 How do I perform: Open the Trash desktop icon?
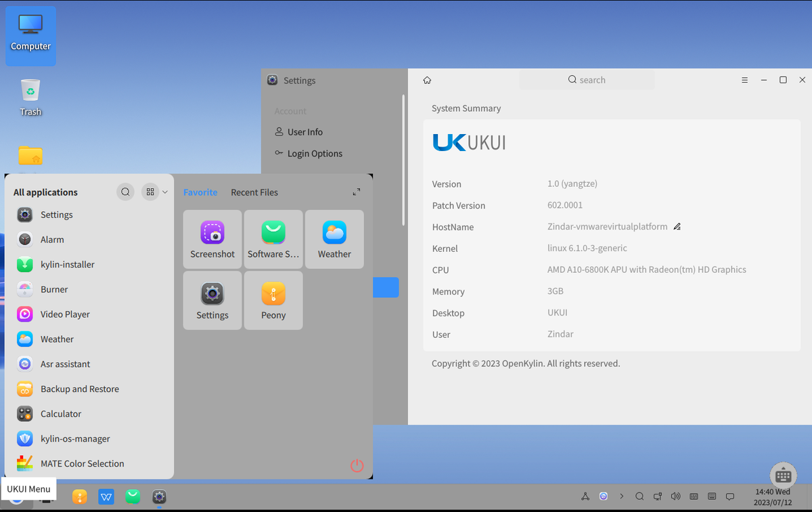(x=30, y=98)
